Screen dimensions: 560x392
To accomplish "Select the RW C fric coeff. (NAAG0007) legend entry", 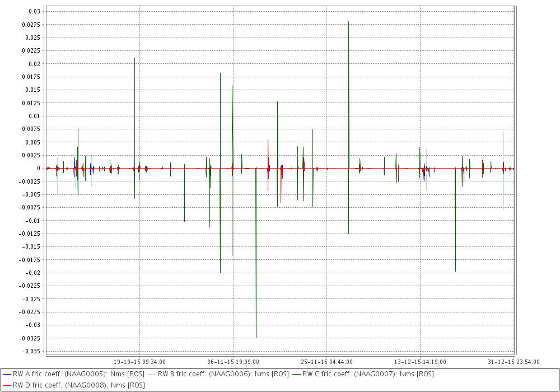I will [363, 374].
